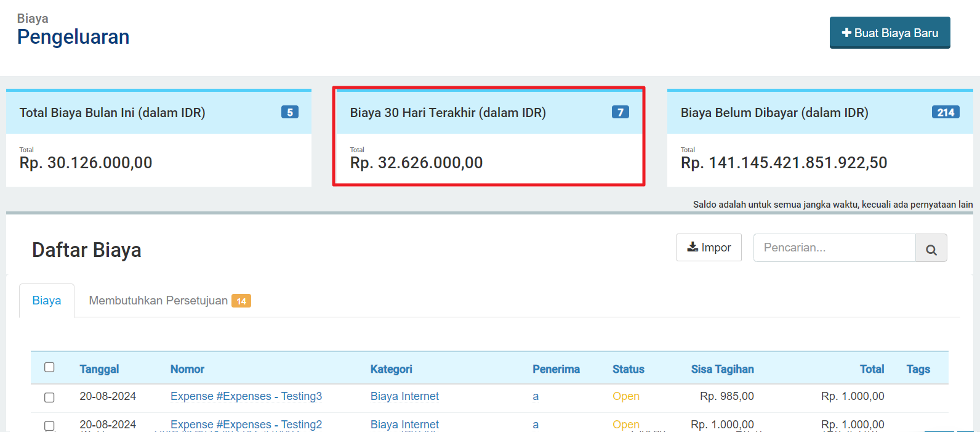Check the box for the Testing3 expense row
The width and height of the screenshot is (980, 432).
click(49, 397)
